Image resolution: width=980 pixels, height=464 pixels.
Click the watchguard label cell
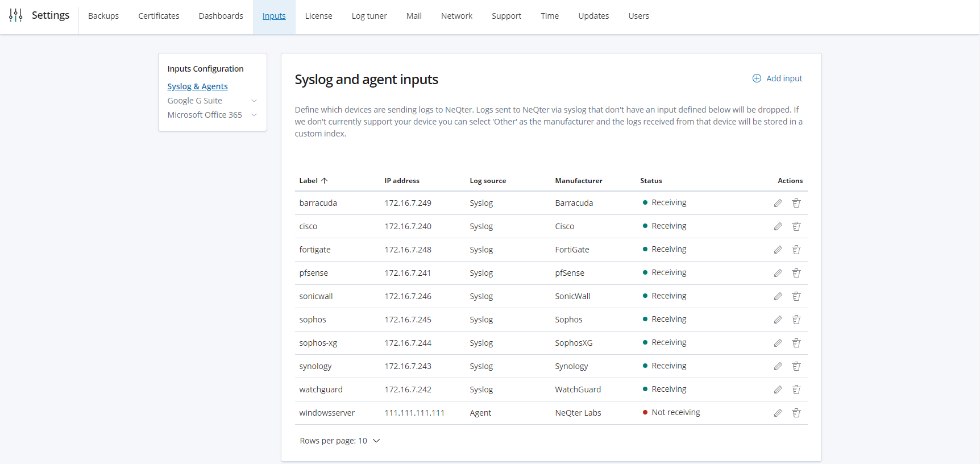pos(321,390)
